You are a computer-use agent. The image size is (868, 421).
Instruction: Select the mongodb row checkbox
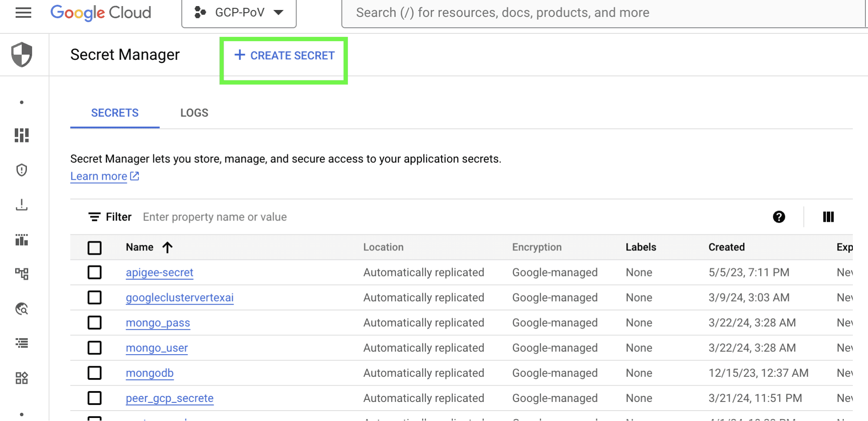(x=95, y=373)
